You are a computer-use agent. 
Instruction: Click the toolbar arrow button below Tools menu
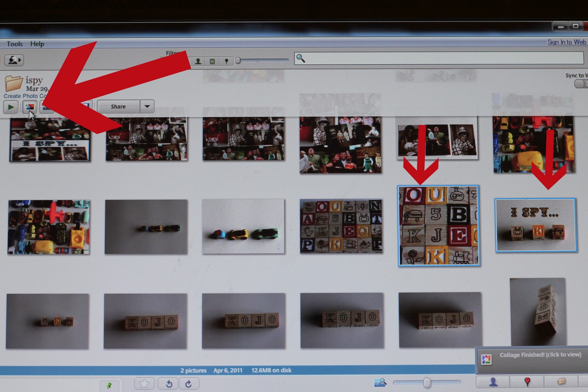(x=14, y=60)
